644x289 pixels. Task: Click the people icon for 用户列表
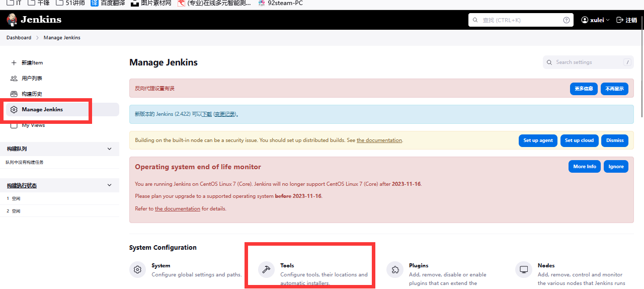tap(14, 79)
